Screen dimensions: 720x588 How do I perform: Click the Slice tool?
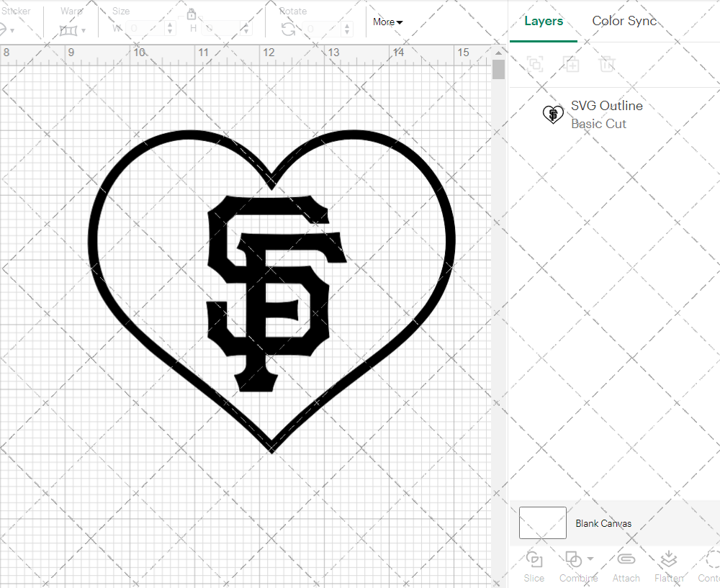click(x=534, y=566)
